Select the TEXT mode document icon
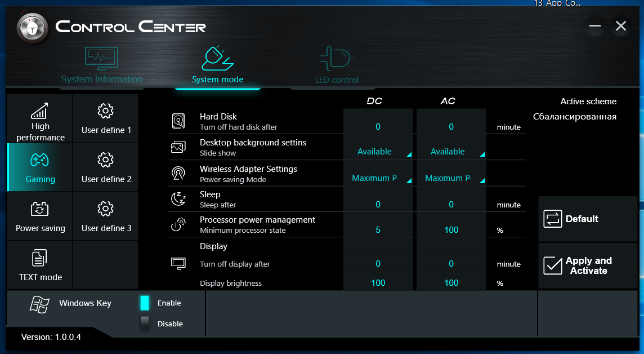The width and height of the screenshot is (644, 354). pos(39,258)
